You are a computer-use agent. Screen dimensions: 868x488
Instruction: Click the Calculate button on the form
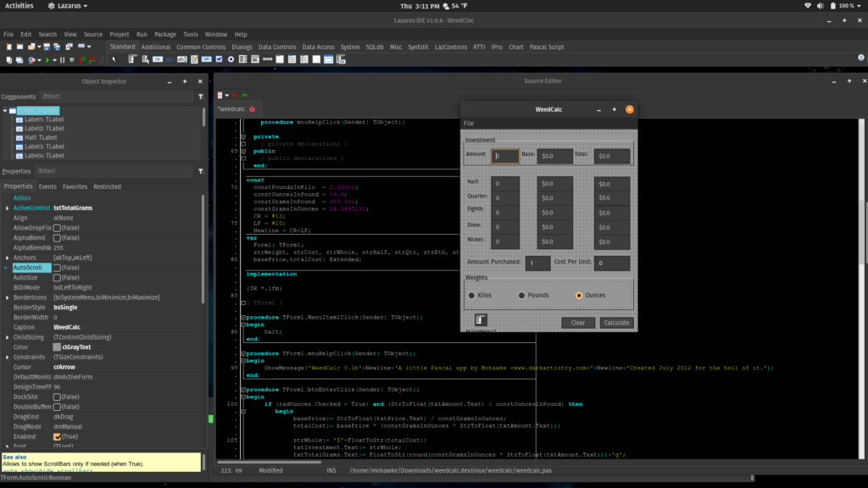tap(616, 323)
